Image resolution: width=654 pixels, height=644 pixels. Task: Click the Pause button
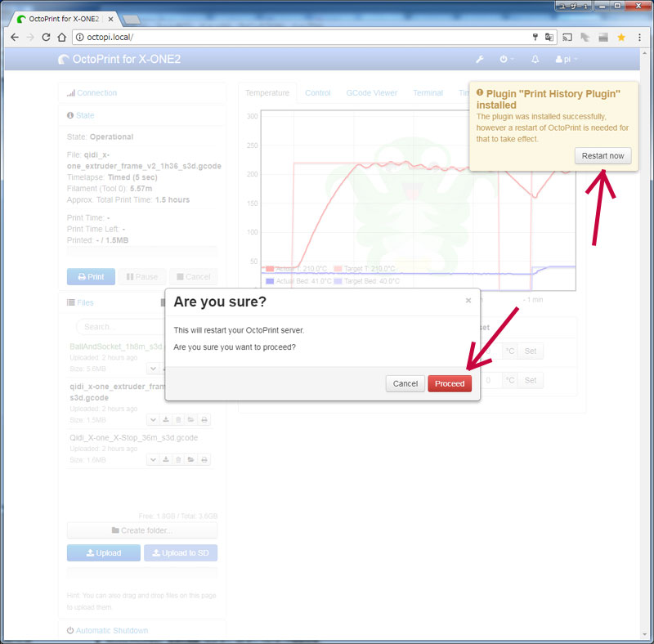point(141,276)
